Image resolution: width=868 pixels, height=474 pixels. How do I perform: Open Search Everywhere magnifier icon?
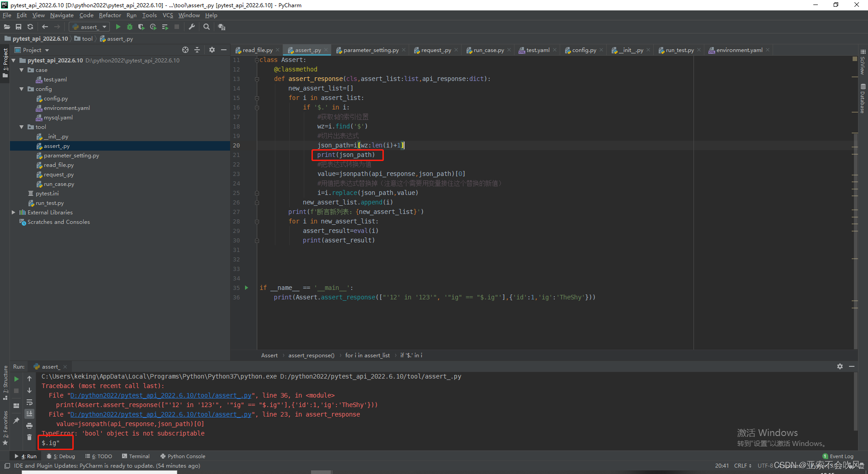click(207, 27)
